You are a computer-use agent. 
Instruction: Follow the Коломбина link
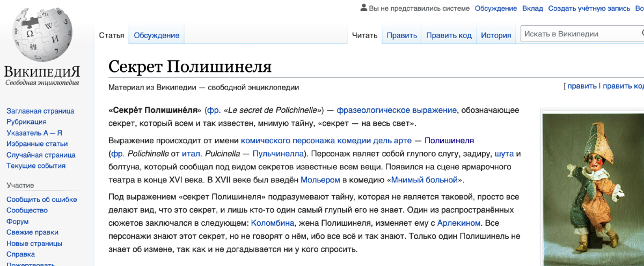[272, 223]
